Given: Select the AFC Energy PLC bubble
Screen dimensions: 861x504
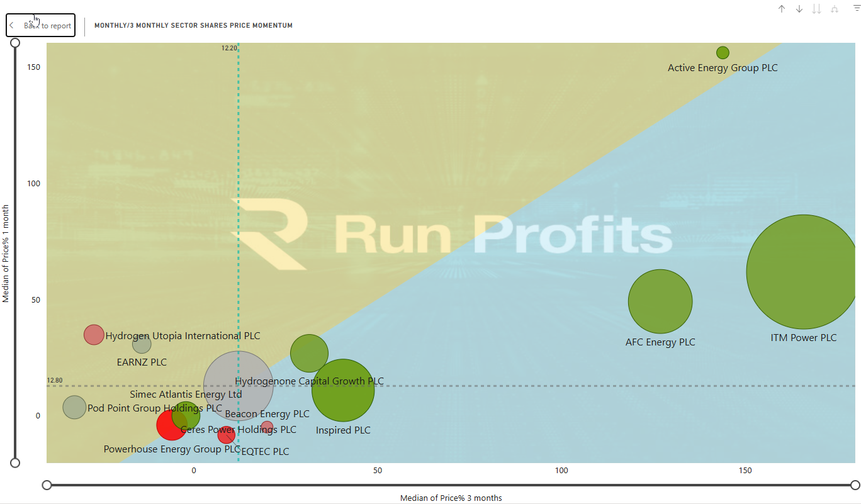Looking at the screenshot, I should click(660, 301).
